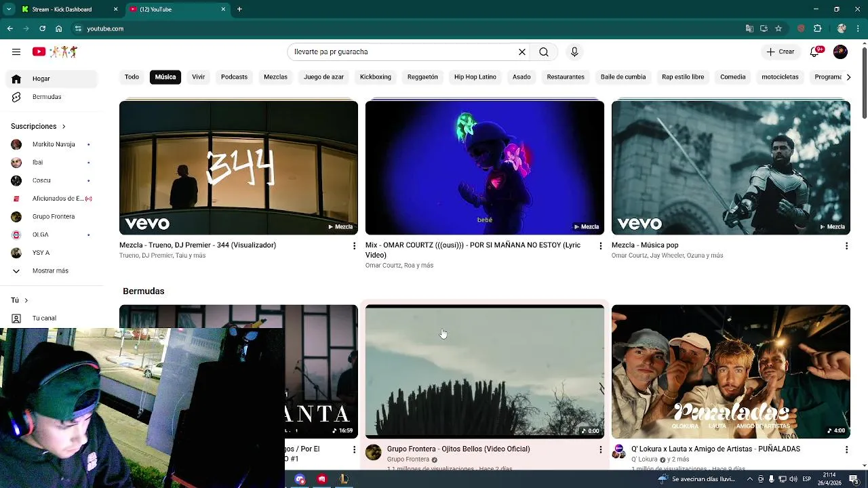
Task: Open options for Mezcla - Trueno 344
Action: coord(354,246)
